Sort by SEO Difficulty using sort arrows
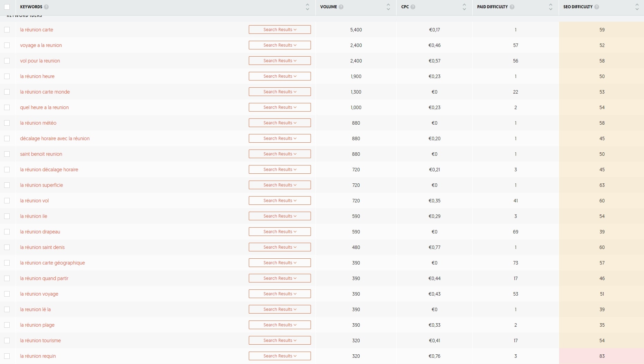The image size is (644, 364). pos(637,7)
